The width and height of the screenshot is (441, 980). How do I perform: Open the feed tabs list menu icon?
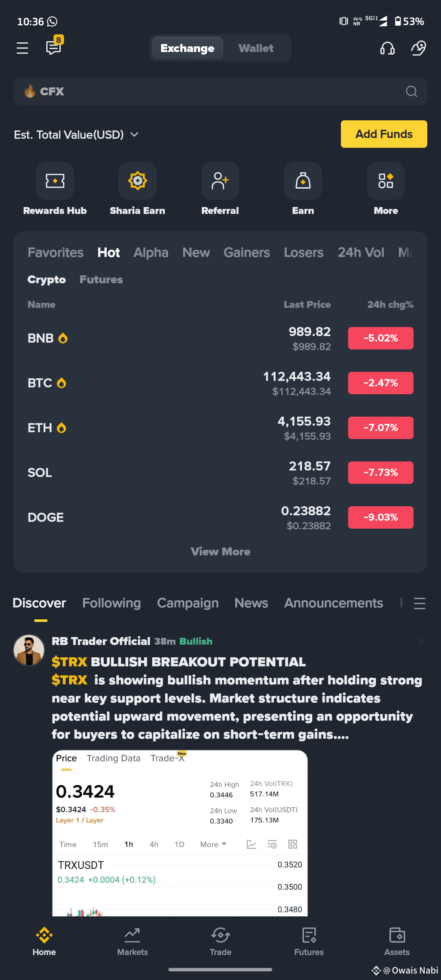click(419, 603)
